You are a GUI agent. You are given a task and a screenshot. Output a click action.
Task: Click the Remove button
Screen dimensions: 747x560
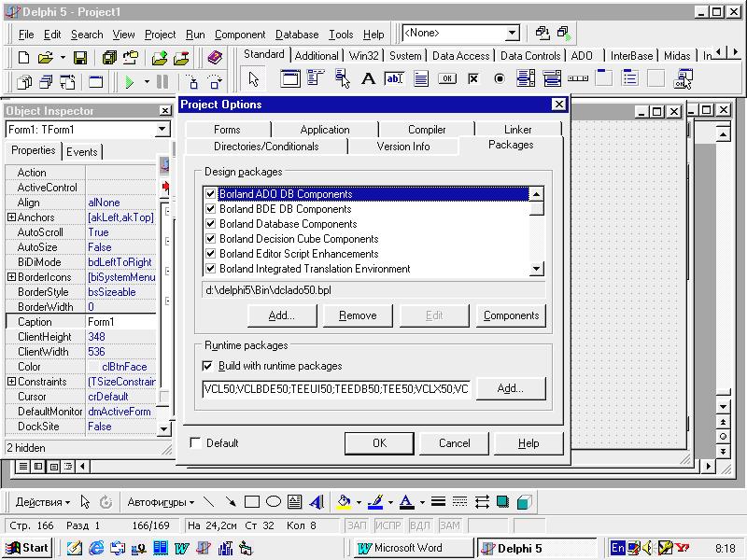tap(358, 315)
